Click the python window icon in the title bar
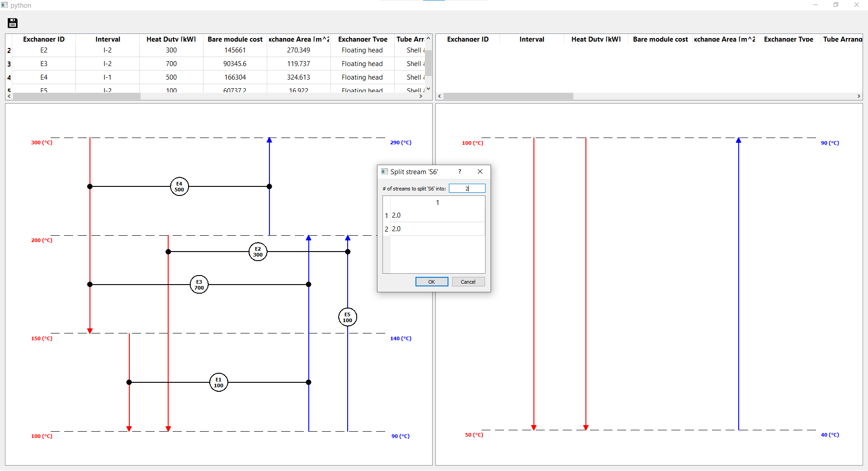Viewport: 868px width, 471px height. (x=5, y=5)
